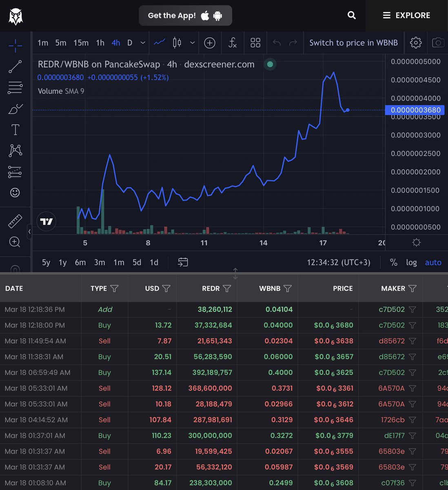Open the search magnifier icon
The height and width of the screenshot is (490, 448).
tap(351, 16)
